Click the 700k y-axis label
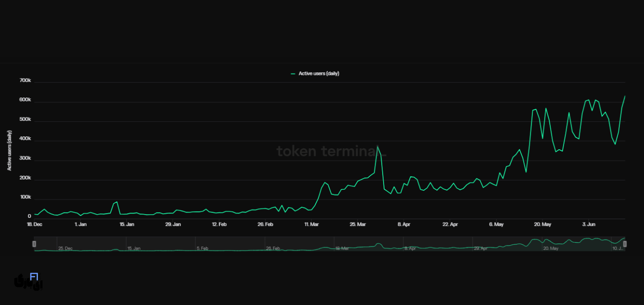Viewport: 644px width, 305px height. [26, 81]
